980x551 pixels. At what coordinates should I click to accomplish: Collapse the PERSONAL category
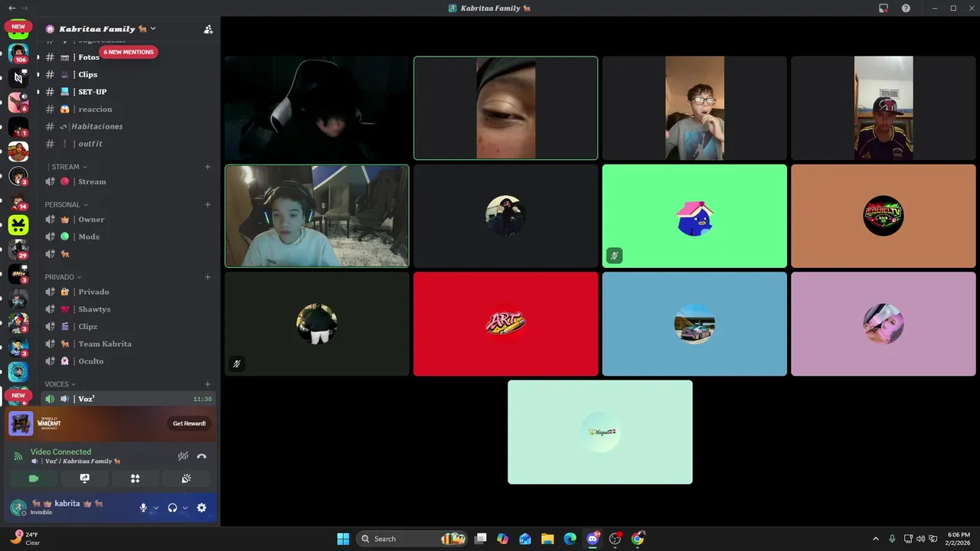tap(67, 204)
